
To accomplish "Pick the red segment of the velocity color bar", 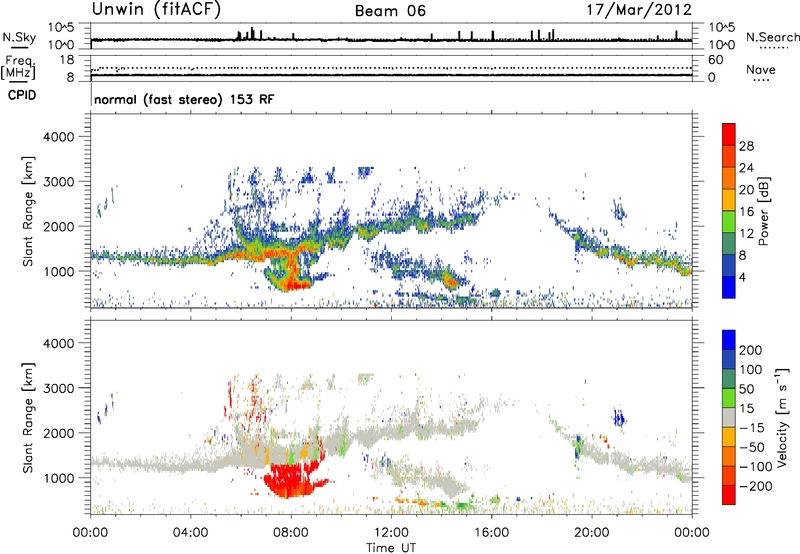I will [729, 495].
